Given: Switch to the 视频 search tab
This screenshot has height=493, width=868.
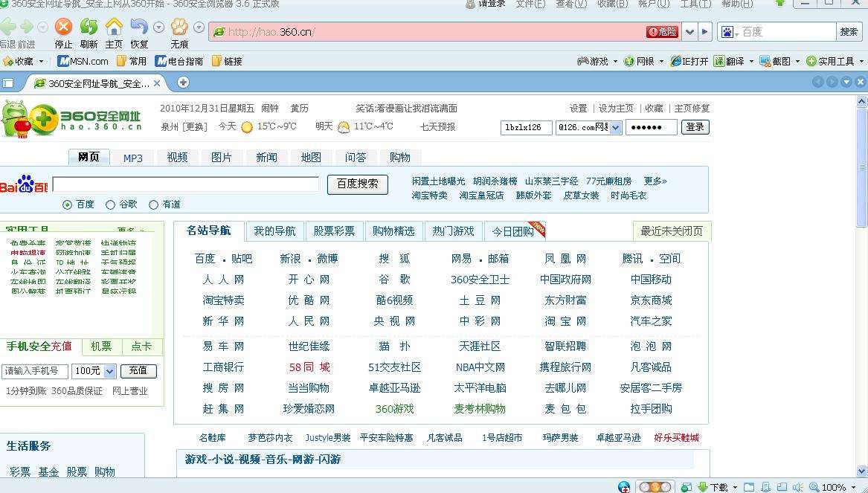Looking at the screenshot, I should point(177,158).
